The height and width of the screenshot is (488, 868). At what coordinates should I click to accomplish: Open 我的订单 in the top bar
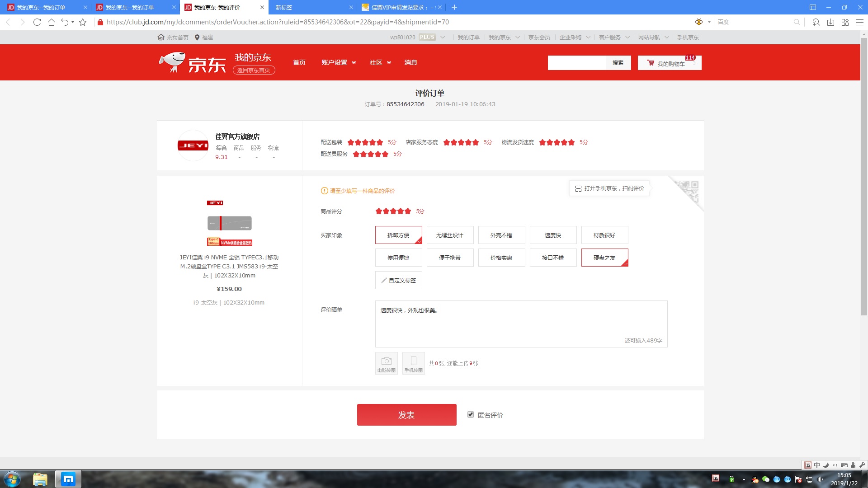tap(468, 37)
